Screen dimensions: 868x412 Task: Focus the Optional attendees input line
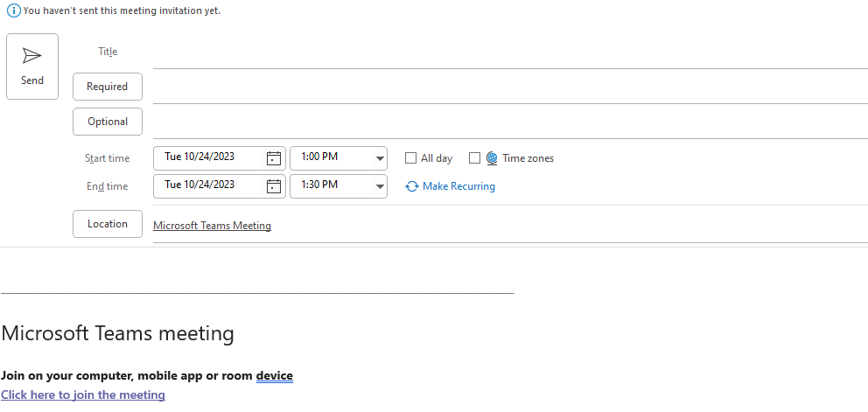click(x=510, y=122)
